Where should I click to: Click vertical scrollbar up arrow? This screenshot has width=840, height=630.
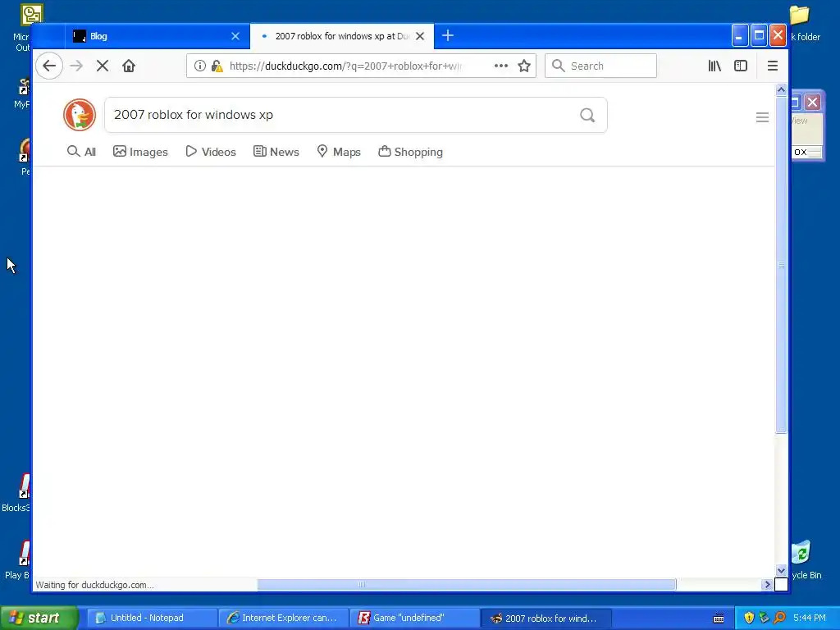(781, 90)
